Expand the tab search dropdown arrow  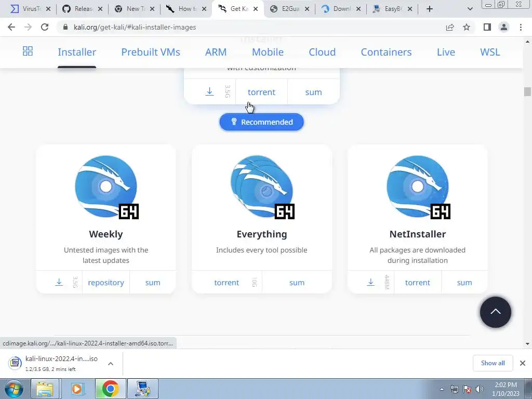(470, 9)
